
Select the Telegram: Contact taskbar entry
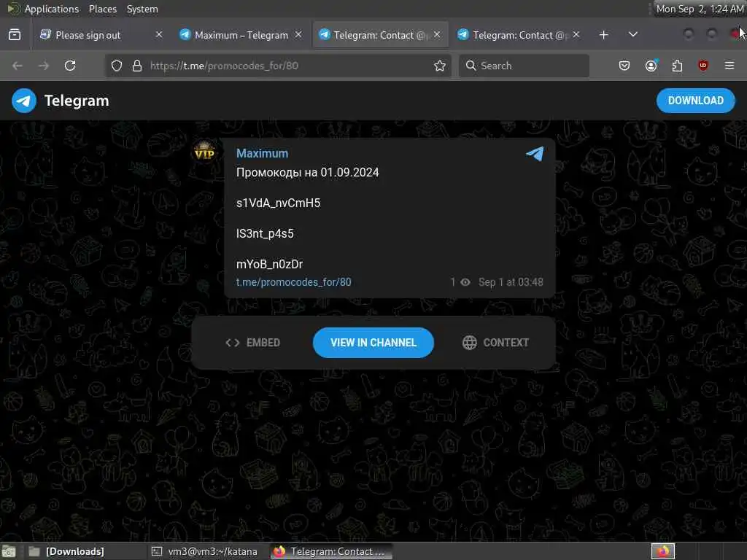(331, 551)
